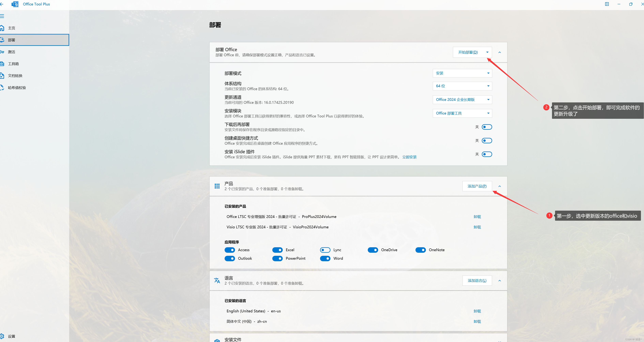Toggle the OneNote application switch
The image size is (644, 342).
tap(420, 250)
